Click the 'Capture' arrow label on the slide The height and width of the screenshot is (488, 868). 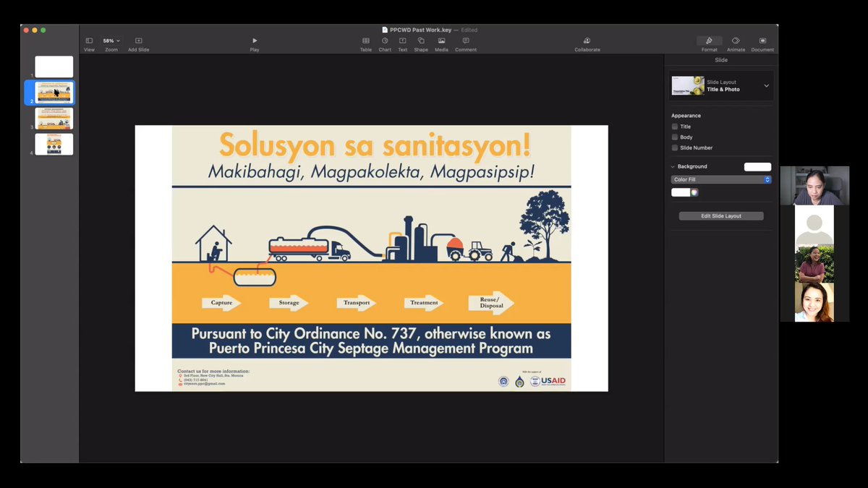221,303
